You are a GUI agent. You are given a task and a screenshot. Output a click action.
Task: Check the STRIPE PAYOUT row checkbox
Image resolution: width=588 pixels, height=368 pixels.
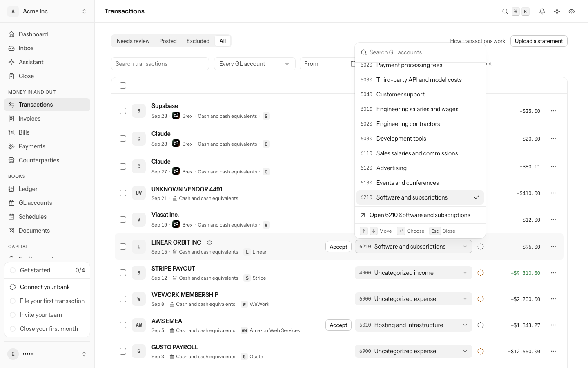123,273
